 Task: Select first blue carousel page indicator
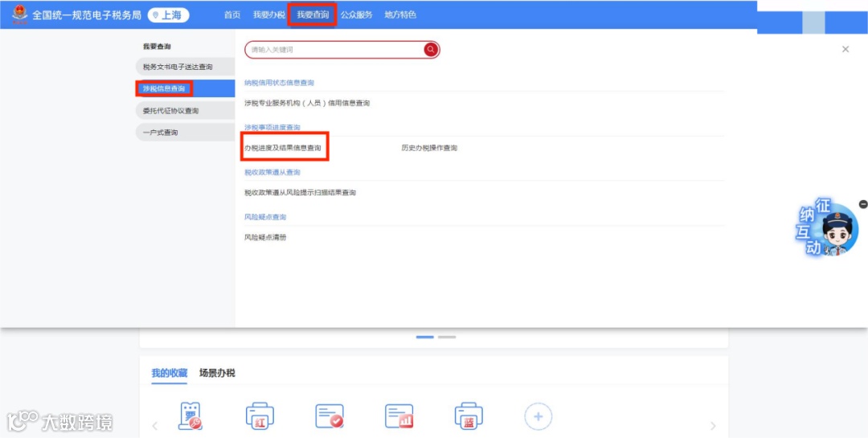pyautogui.click(x=425, y=337)
